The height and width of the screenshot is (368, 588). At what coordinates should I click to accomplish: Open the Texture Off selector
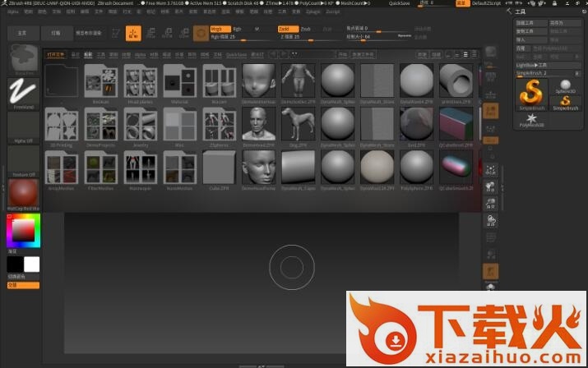(23, 161)
